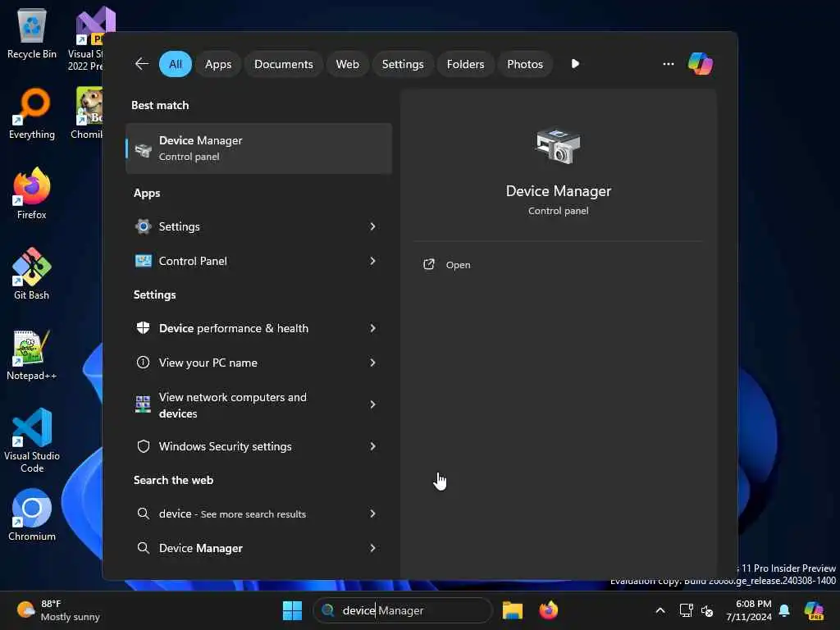Screen dimensions: 840x630
Task: Open Firefox from the taskbar
Action: (548, 610)
